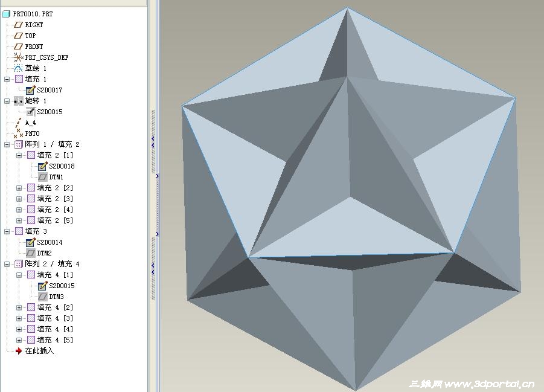This screenshot has width=544, height=392.
Task: Collapse the 填充 1 feature node
Action: pos(7,79)
